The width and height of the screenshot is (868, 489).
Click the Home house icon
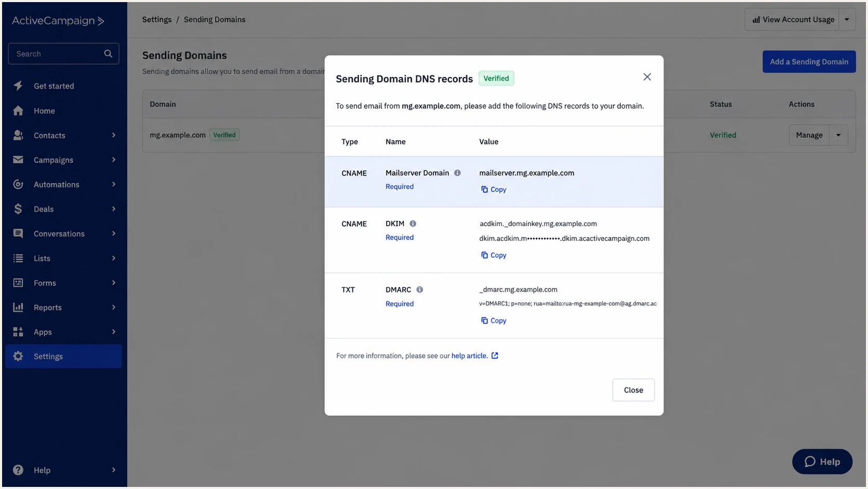18,111
